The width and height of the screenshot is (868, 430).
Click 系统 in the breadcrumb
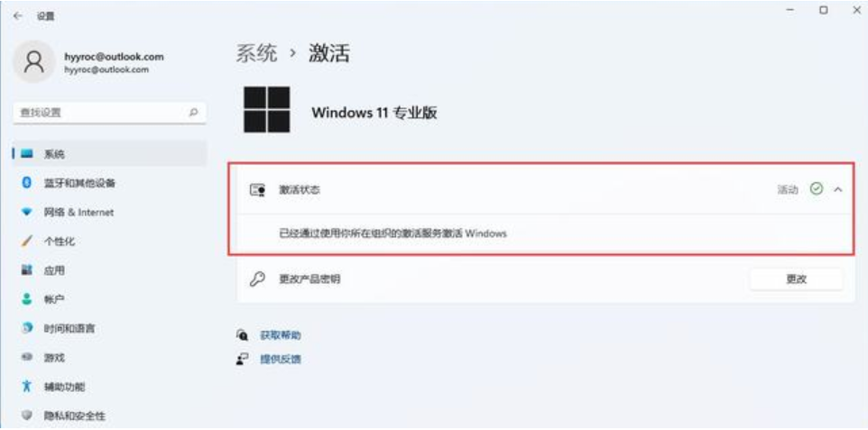256,54
